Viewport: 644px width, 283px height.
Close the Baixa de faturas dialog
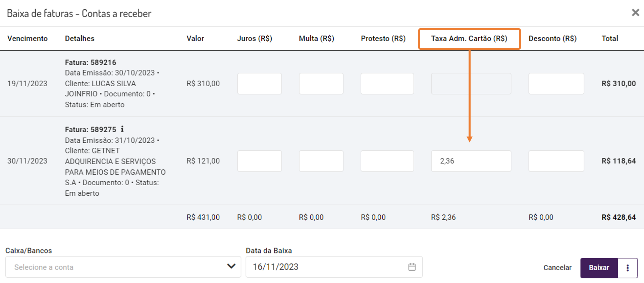click(635, 13)
